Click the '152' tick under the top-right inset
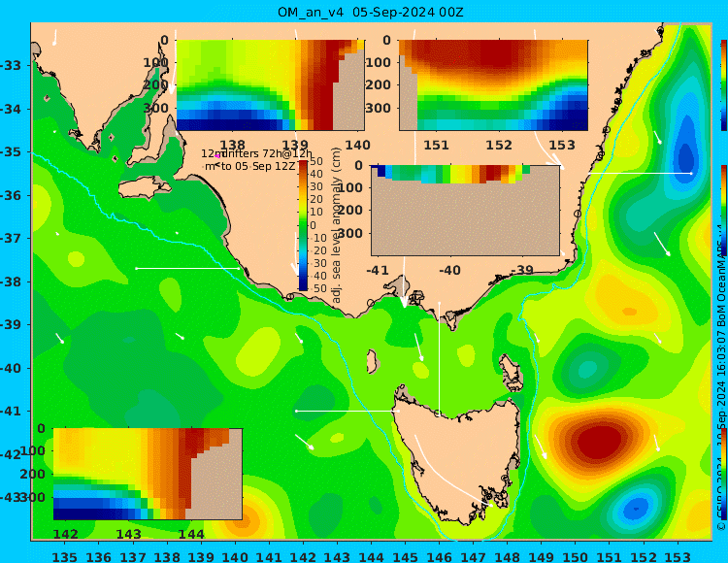 click(499, 145)
